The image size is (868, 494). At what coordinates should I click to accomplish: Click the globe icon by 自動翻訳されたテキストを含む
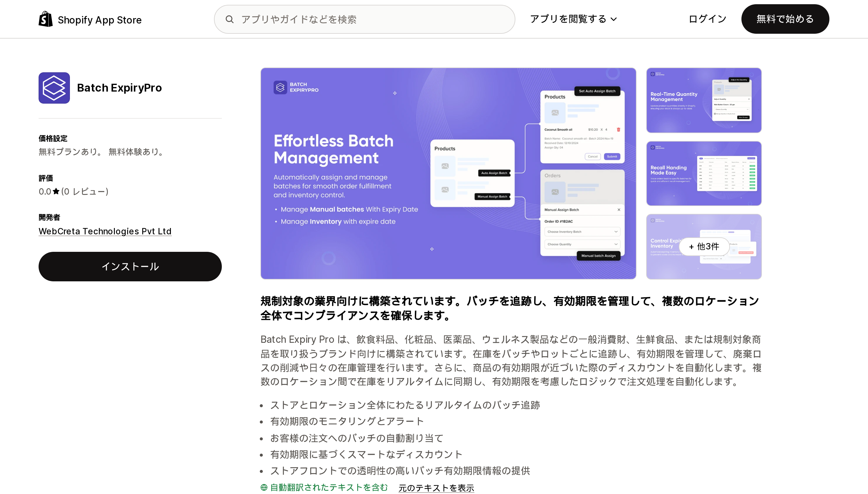coord(264,488)
